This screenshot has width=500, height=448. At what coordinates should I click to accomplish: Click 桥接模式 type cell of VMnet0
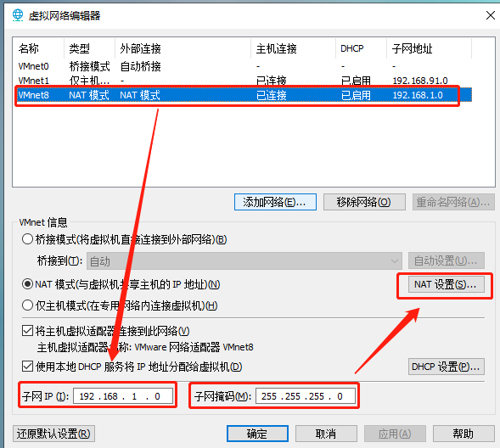point(90,66)
